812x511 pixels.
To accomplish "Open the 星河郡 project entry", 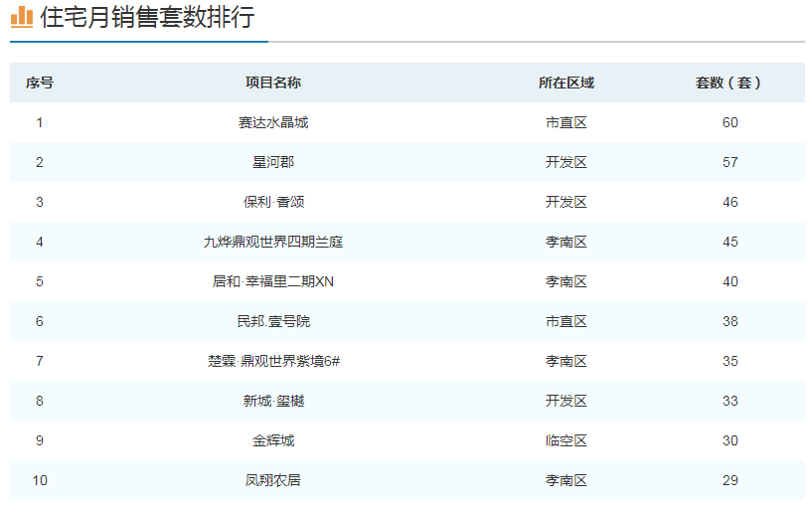I will [273, 162].
